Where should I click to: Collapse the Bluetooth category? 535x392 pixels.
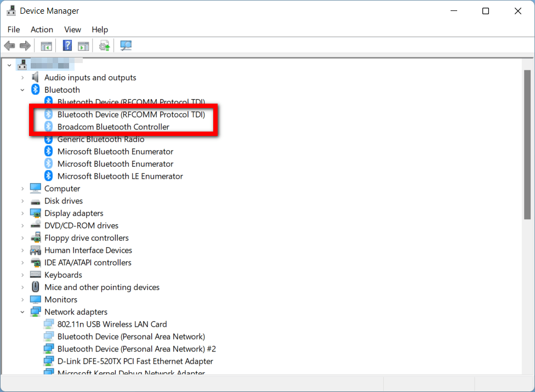(x=22, y=90)
